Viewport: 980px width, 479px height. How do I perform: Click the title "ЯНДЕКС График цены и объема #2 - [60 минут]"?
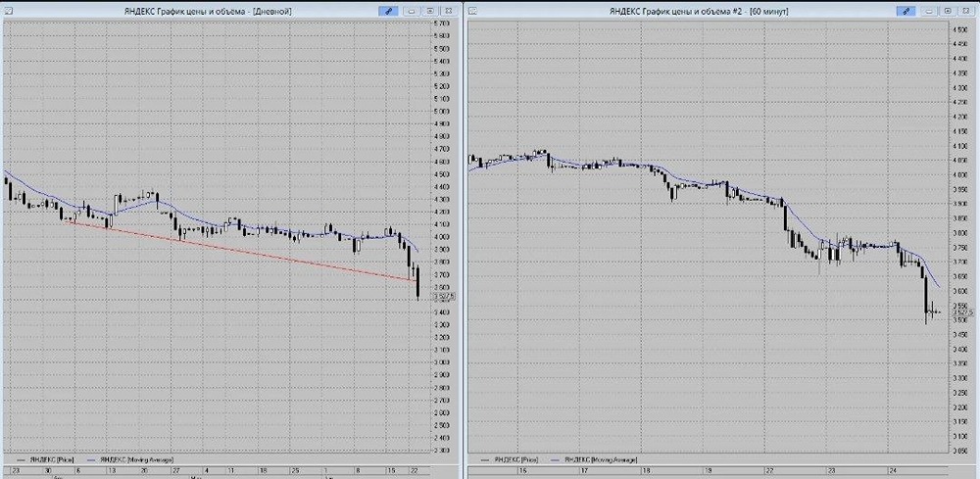[699, 11]
